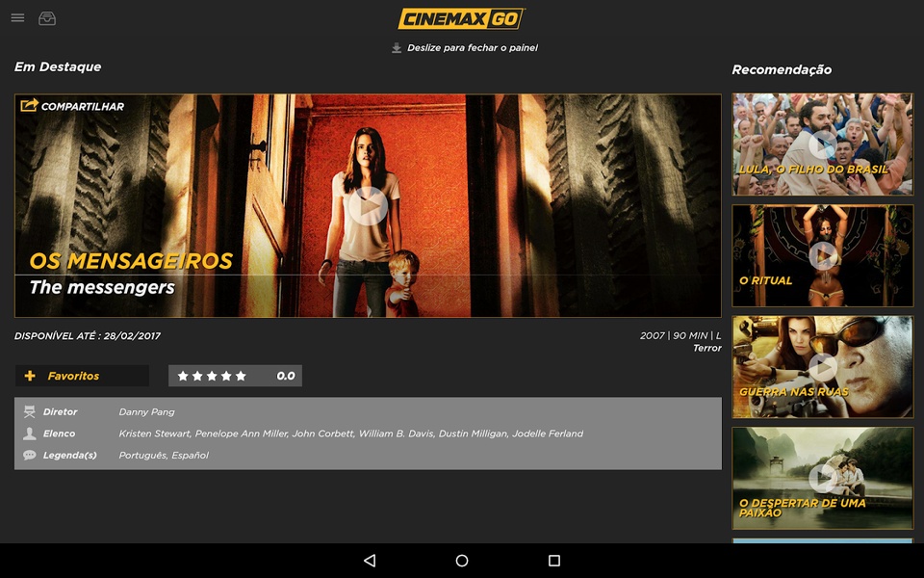Click the 'OS MENSAGEIROS' title text
Image resolution: width=924 pixels, height=578 pixels.
[x=132, y=261]
